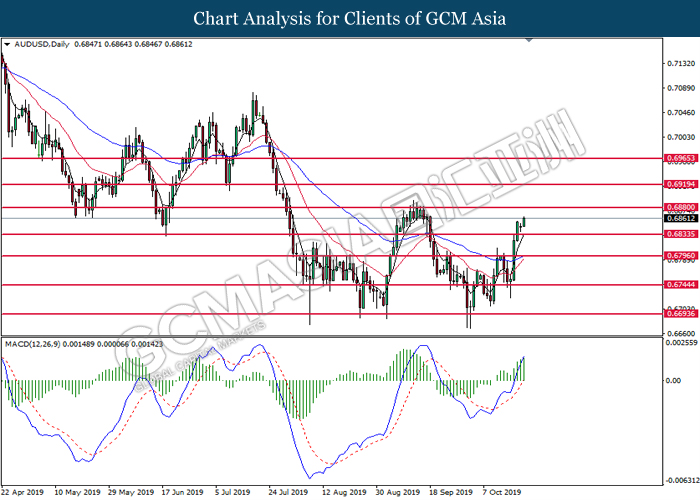Viewport: 700px width, 500px height.
Task: Select the 7 Oct 2019 date label
Action: [x=503, y=492]
